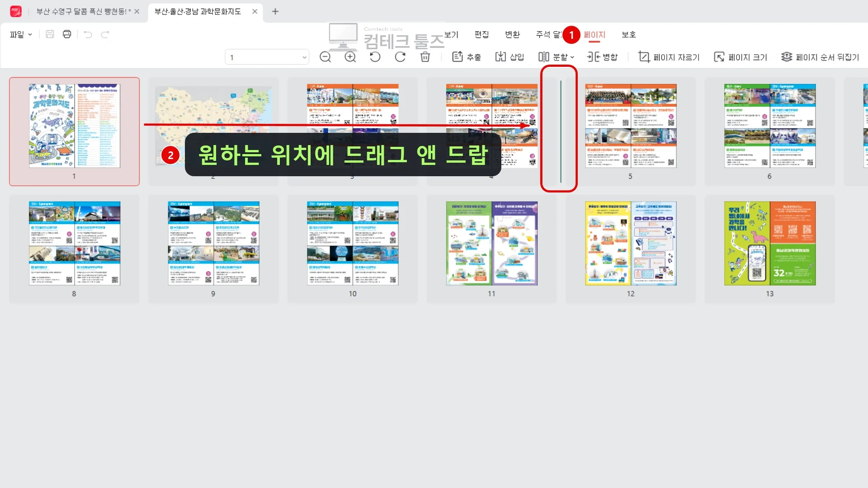Select page 13 thumbnail
Screen dimensions: 868x488
coord(769,249)
